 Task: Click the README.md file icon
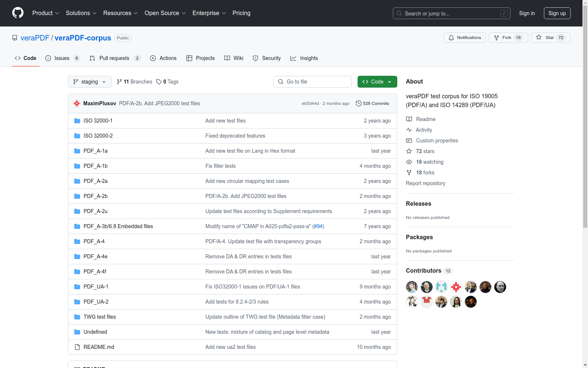tap(77, 347)
